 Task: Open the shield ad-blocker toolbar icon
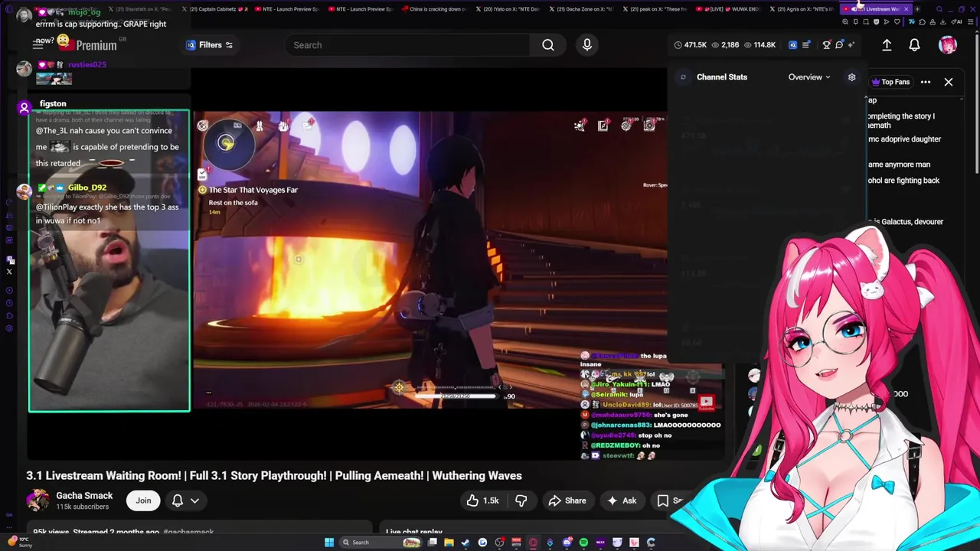coord(876,21)
